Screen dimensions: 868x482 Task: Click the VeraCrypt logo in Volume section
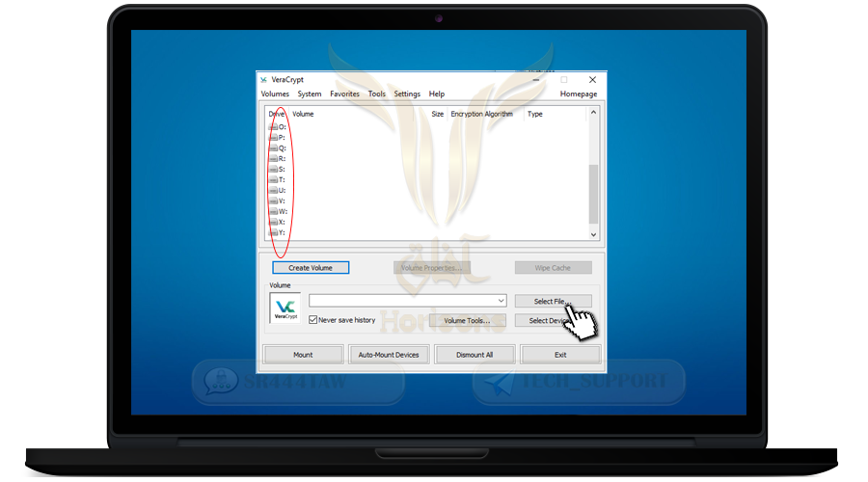(x=285, y=308)
